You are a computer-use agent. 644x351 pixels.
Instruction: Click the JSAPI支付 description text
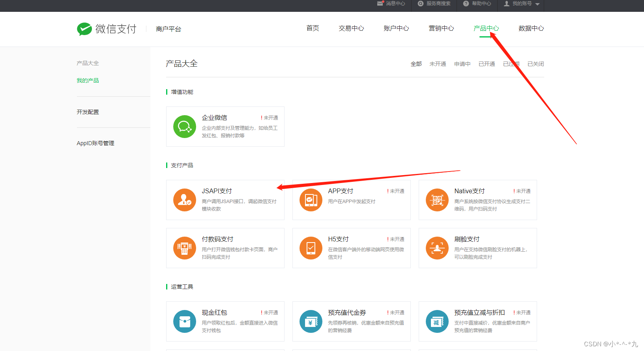[239, 205]
